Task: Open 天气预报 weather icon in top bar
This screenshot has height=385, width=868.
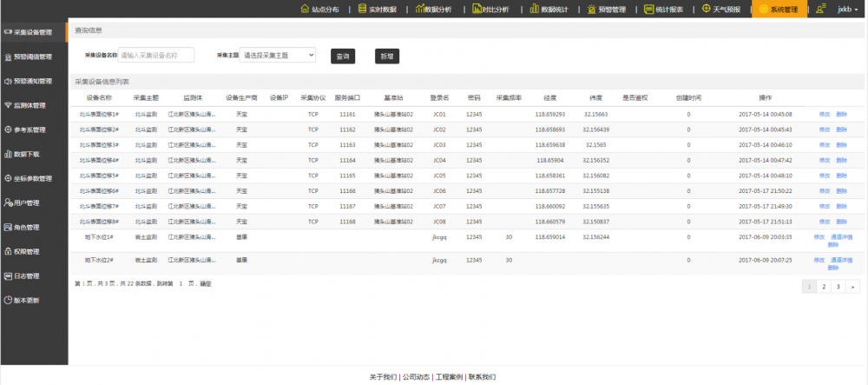Action: click(x=706, y=10)
